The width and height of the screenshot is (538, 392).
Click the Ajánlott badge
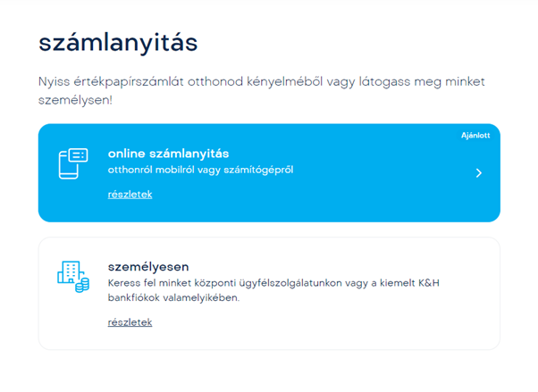pyautogui.click(x=475, y=136)
